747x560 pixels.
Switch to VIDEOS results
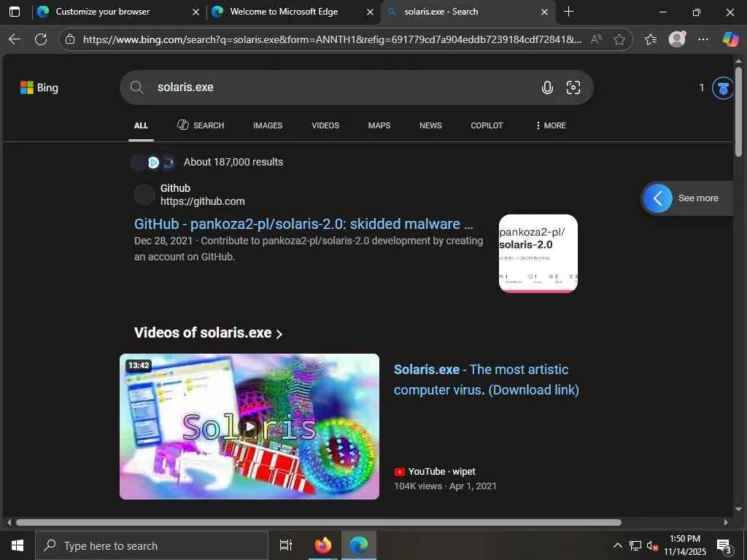[325, 125]
